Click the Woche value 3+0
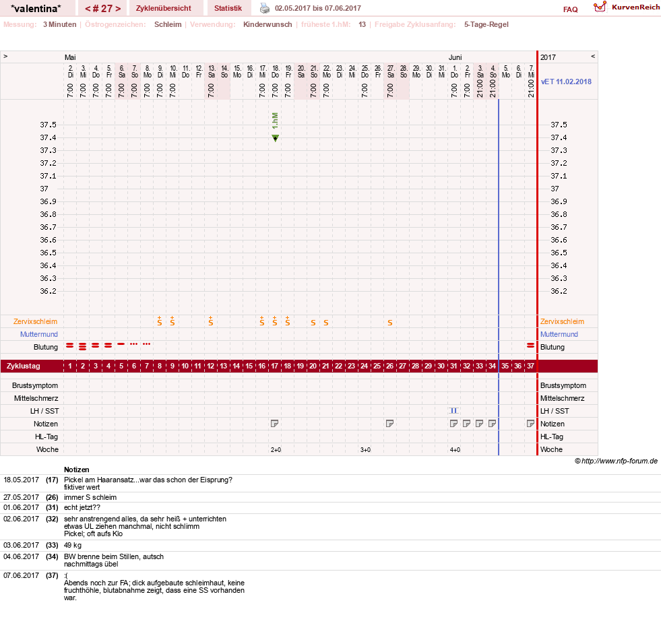Screen dimensions: 661x644 365,450
